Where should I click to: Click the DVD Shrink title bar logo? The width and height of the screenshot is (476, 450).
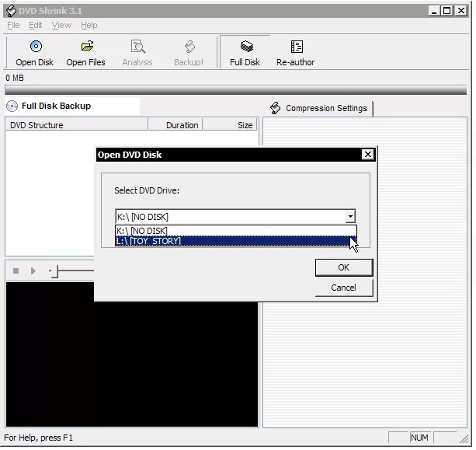pos(11,11)
